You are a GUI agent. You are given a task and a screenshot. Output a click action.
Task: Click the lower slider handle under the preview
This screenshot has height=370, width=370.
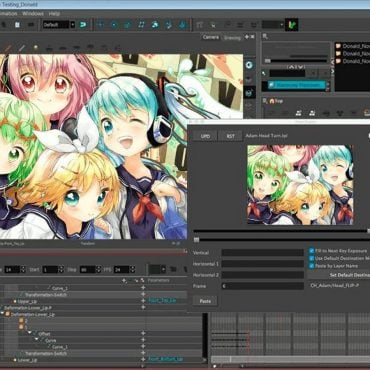[196, 240]
